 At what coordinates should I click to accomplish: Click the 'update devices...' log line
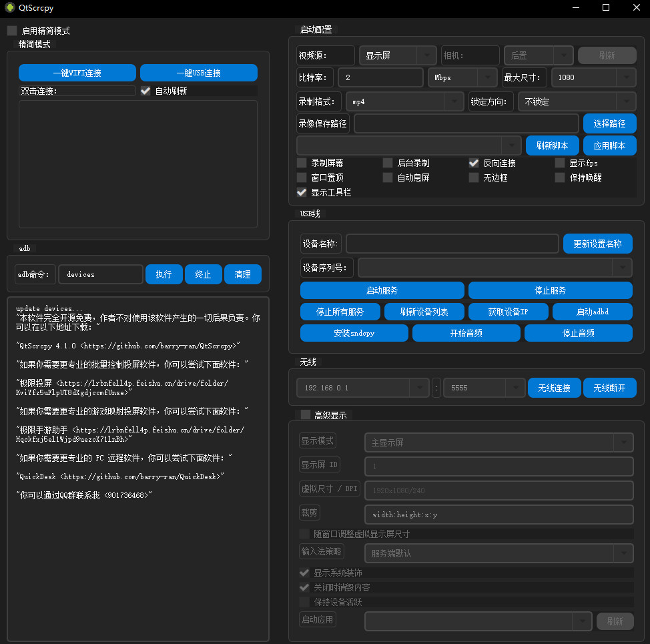(x=49, y=308)
